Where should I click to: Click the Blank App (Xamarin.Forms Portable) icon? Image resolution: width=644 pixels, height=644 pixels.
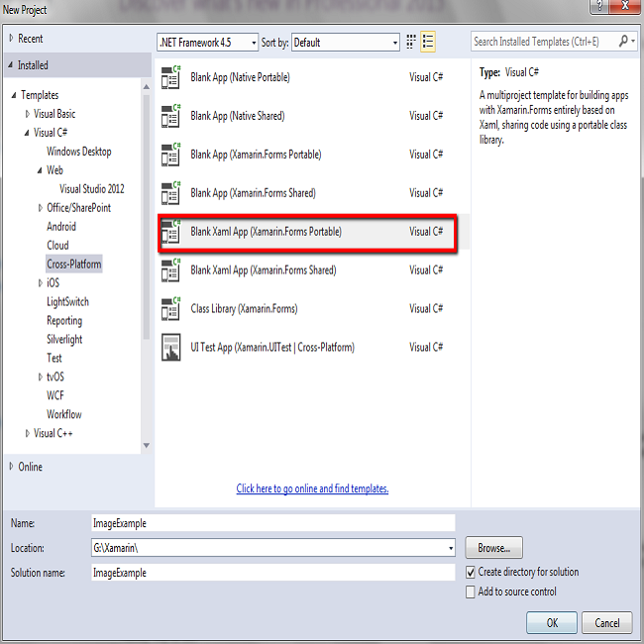pyautogui.click(x=170, y=155)
